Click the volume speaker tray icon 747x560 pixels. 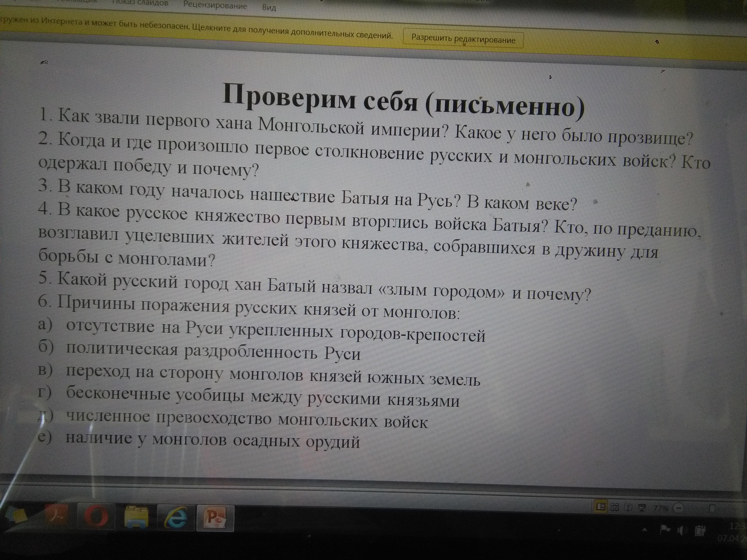682,531
